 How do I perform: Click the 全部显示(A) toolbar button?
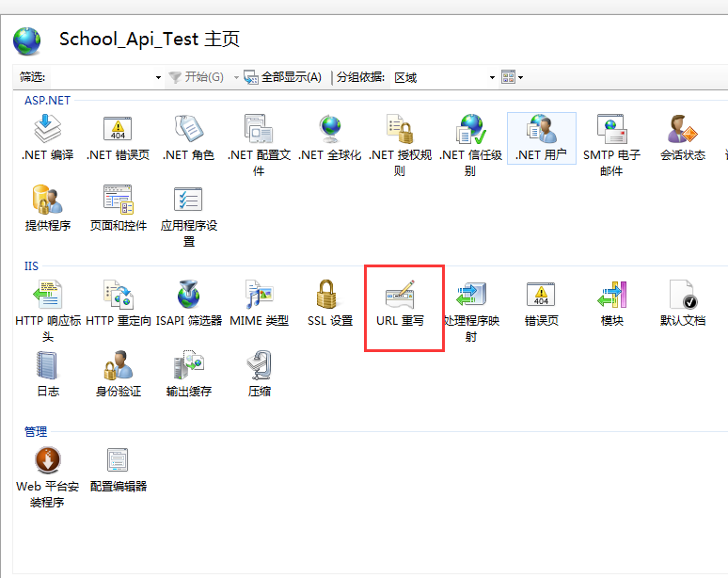(283, 77)
